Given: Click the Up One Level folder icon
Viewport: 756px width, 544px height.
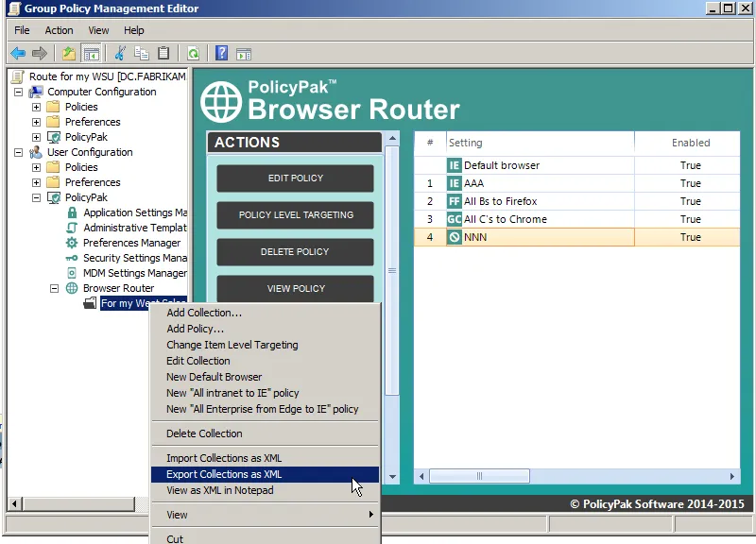Looking at the screenshot, I should point(69,54).
